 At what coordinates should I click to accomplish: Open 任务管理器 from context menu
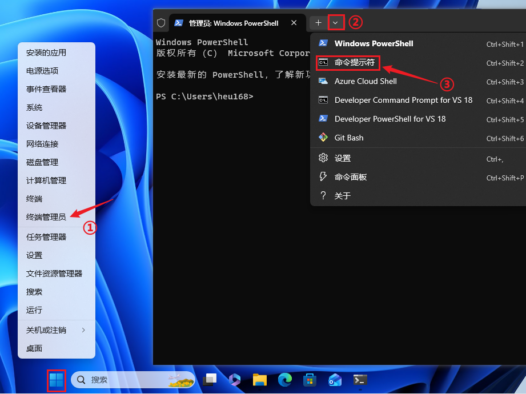pos(56,237)
